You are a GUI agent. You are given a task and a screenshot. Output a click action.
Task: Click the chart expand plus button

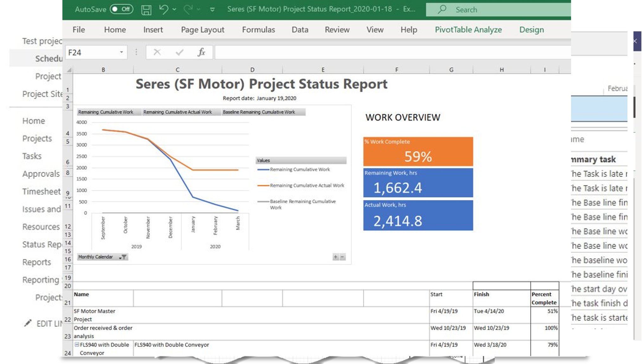tap(335, 257)
